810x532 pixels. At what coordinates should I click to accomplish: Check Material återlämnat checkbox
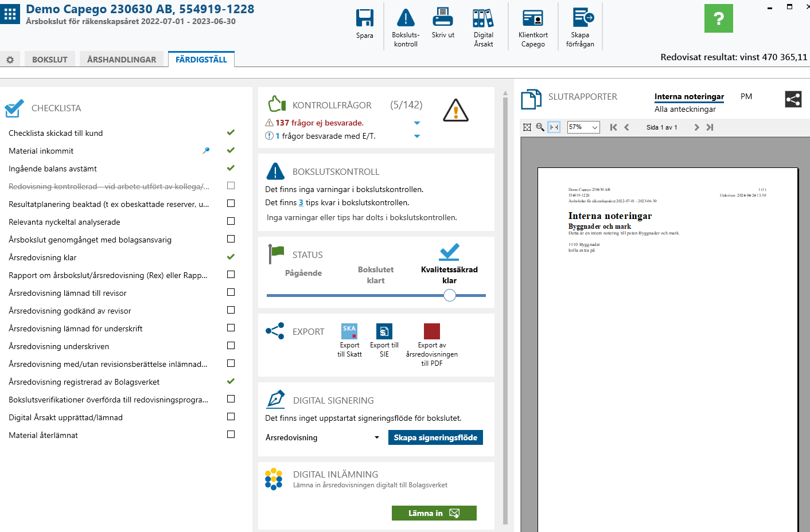(231, 435)
